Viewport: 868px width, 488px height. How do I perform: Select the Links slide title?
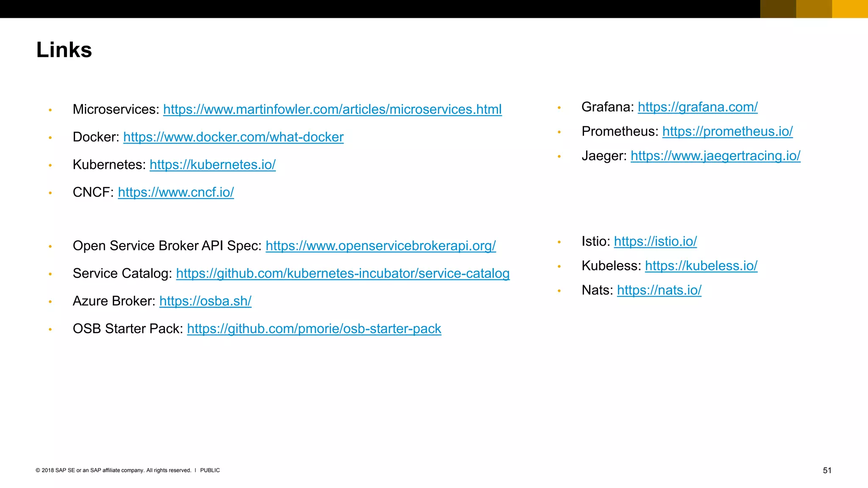pos(64,50)
